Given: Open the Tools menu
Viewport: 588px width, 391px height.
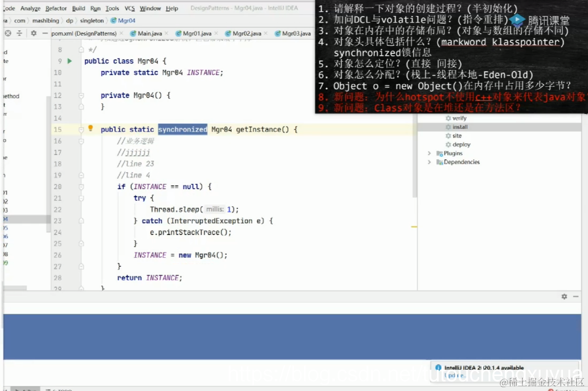Looking at the screenshot, I should (x=112, y=8).
